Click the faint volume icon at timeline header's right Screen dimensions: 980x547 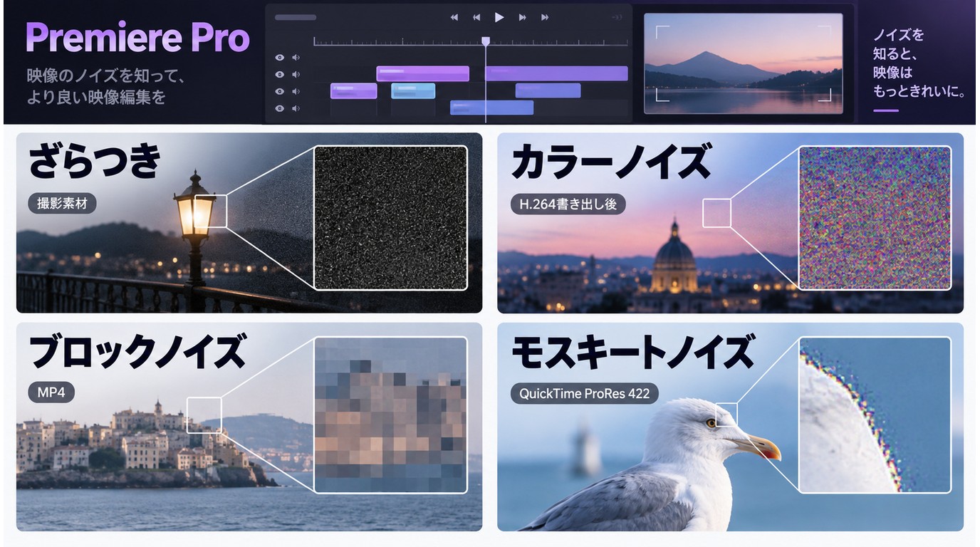616,18
